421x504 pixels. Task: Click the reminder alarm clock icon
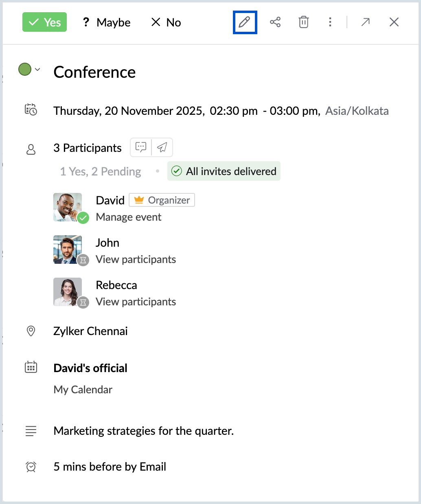31,467
